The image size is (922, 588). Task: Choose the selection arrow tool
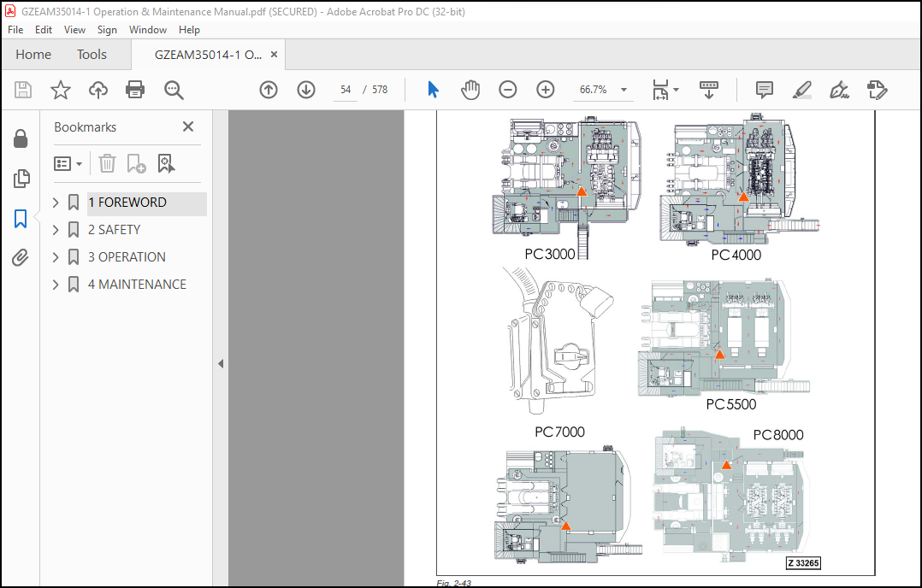pos(434,90)
